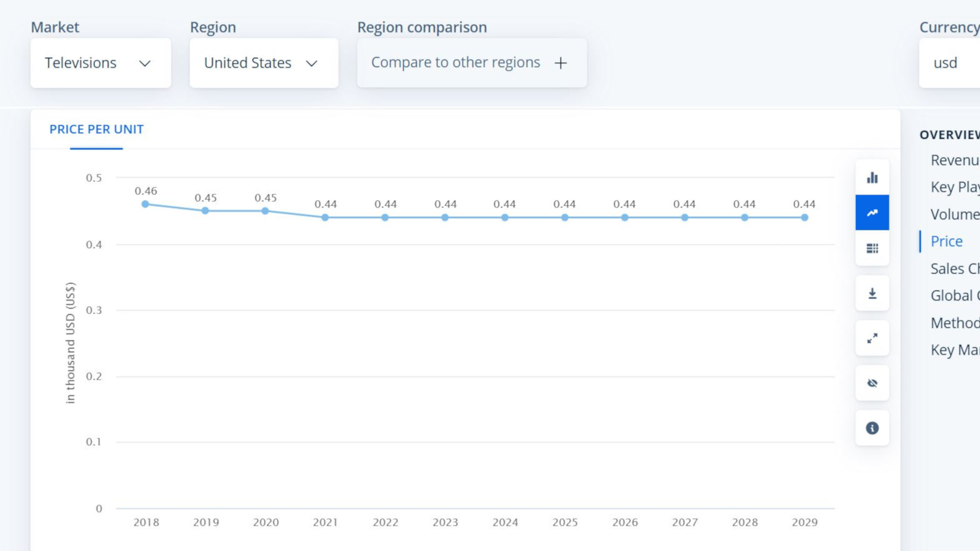The image size is (980, 551).
Task: Open the Televisions market dropdown
Action: 100,63
